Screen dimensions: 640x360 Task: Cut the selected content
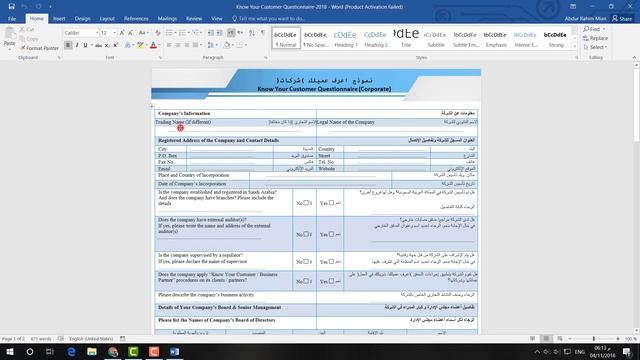[x=27, y=29]
